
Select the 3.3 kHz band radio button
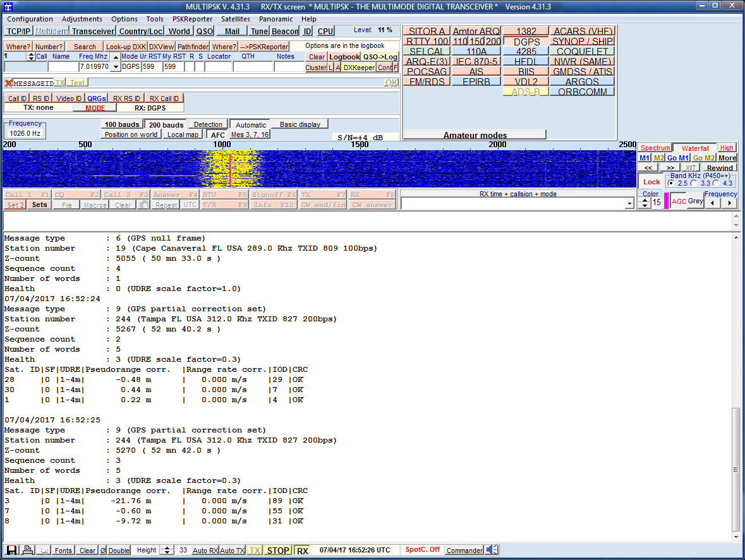(x=694, y=183)
